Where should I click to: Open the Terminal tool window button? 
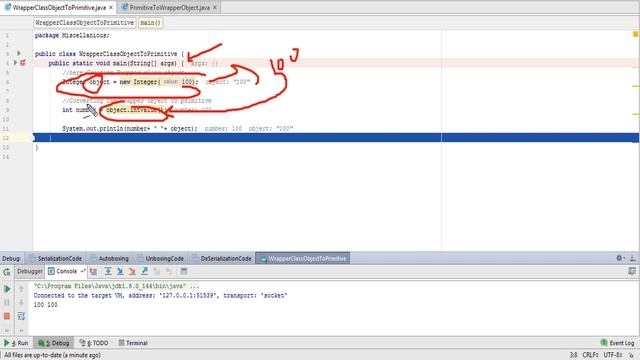point(133,343)
